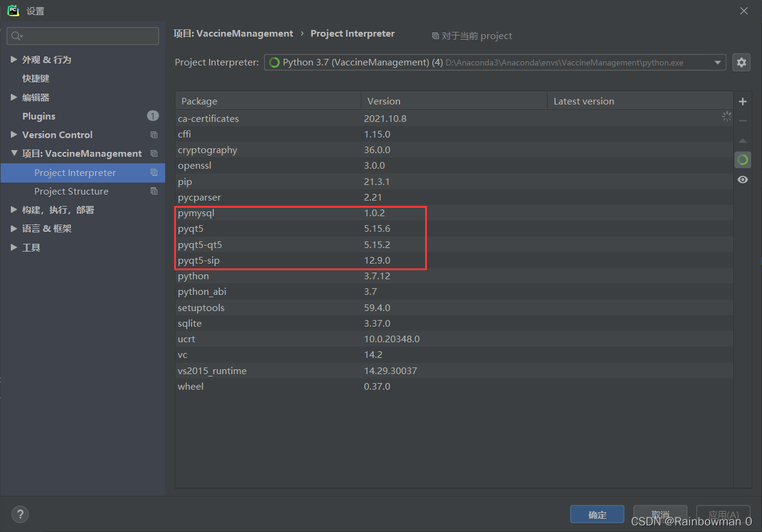Click the minus icon to uninstall package
762x532 pixels.
click(743, 121)
